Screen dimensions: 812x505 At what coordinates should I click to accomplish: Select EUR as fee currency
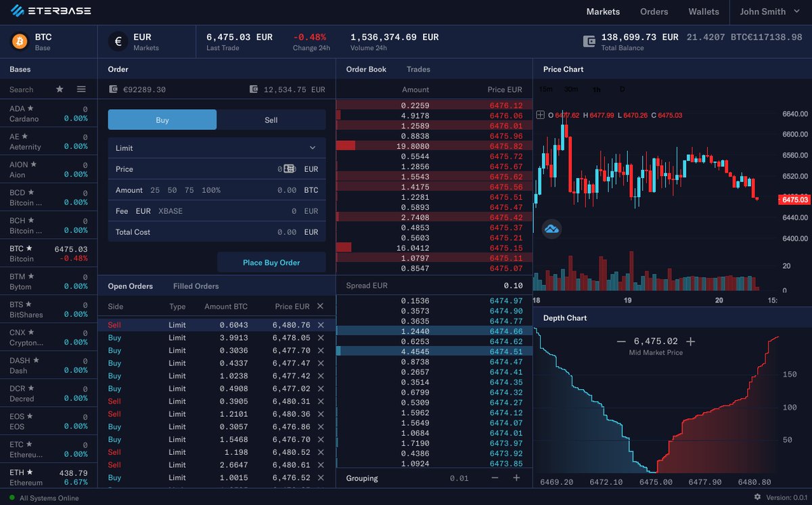[143, 211]
